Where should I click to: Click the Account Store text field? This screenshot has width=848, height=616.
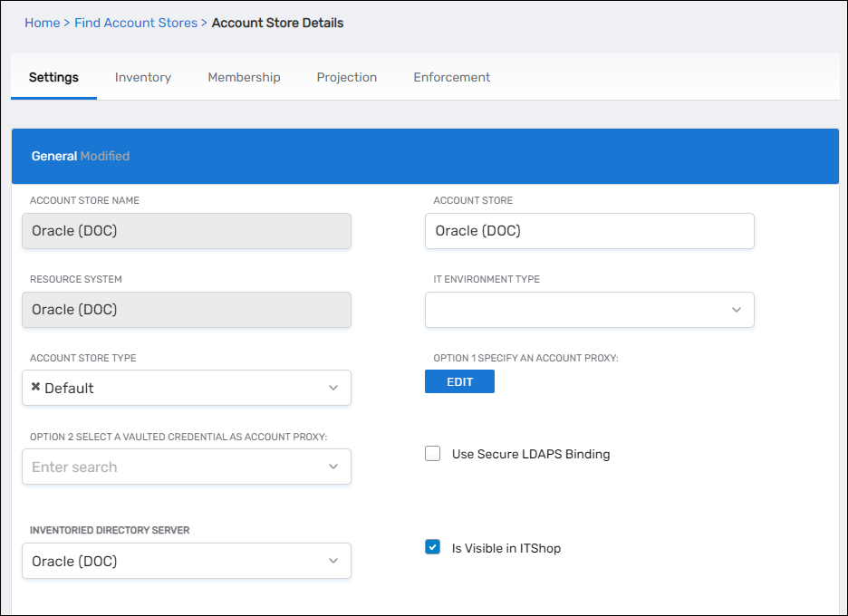589,231
